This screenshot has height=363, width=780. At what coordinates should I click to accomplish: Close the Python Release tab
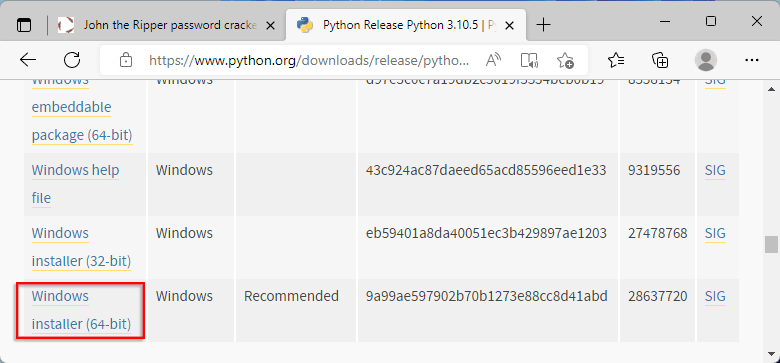tap(509, 25)
